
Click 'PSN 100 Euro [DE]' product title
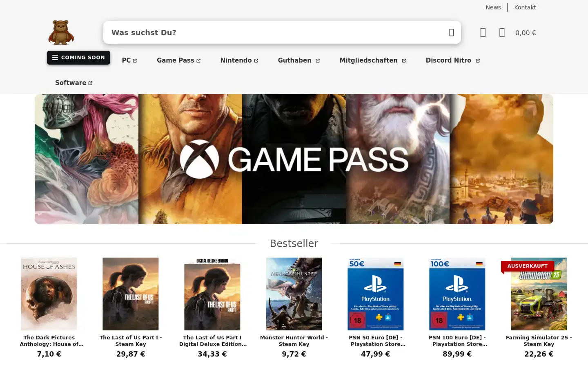point(457,341)
